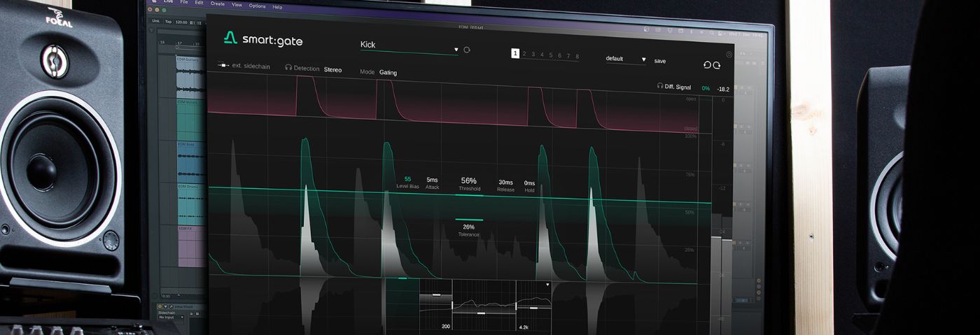Screen dimensions: 980x335
Task: Open Help menu in Live menu bar
Action: (x=277, y=7)
